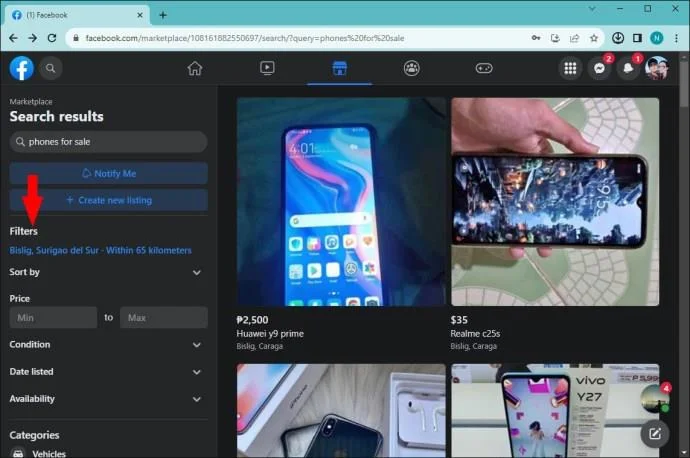The height and width of the screenshot is (458, 690).
Task: Click Create new listing button
Action: point(109,200)
